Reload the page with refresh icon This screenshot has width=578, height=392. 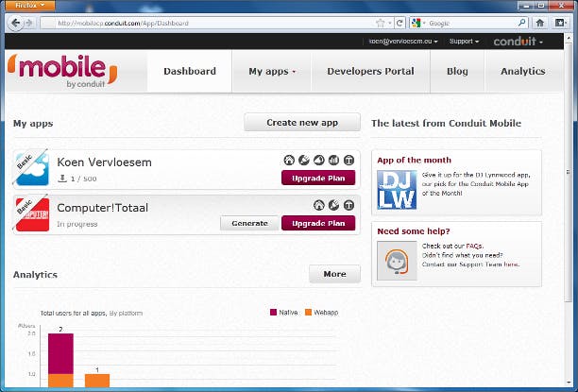pos(399,24)
